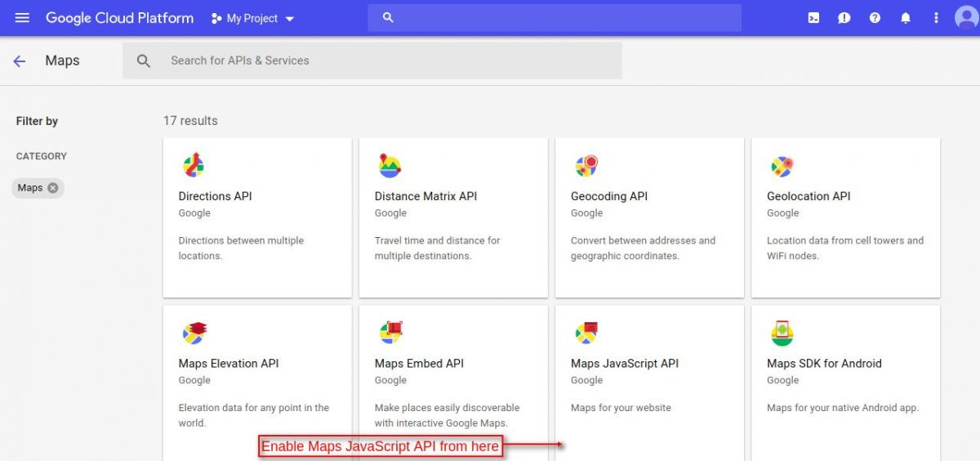Remove the Maps category filter chip
980x461 pixels.
coord(53,188)
